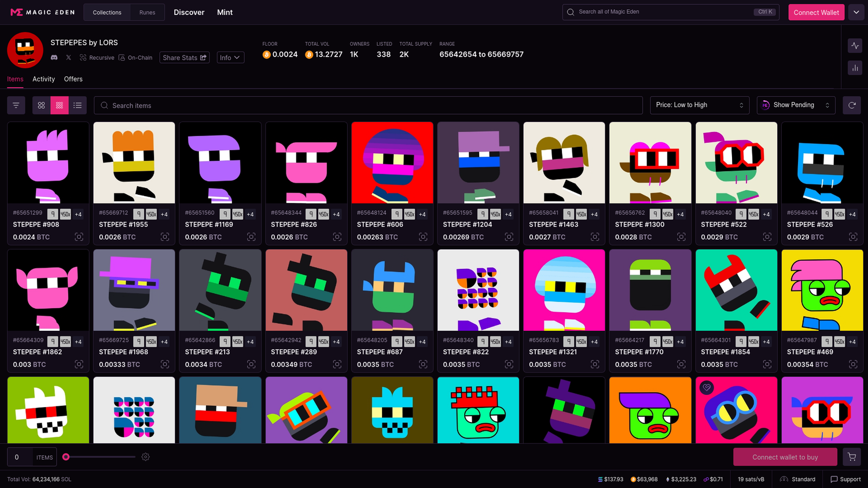Toggle the Collections mode
This screenshot has width=868, height=488.
(107, 12)
